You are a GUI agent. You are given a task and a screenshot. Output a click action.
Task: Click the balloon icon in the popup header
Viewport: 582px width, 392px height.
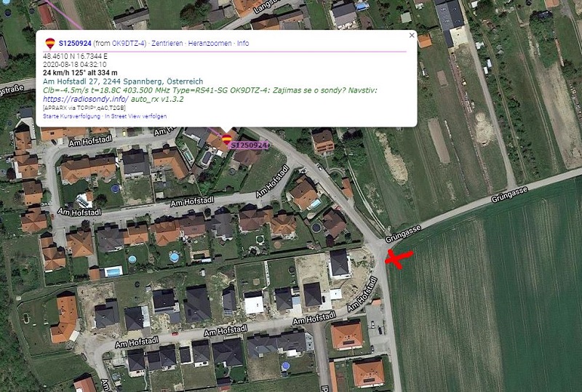point(50,43)
